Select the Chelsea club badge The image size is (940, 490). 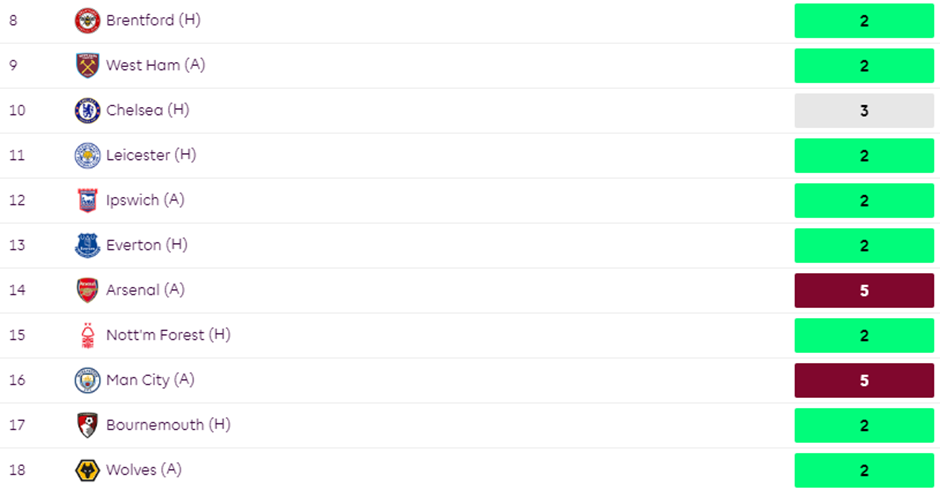click(x=88, y=110)
